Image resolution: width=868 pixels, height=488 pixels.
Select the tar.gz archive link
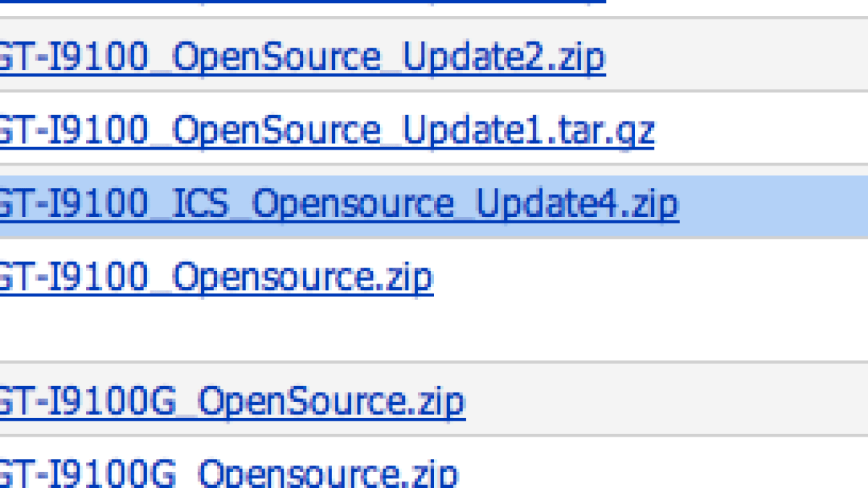(325, 131)
